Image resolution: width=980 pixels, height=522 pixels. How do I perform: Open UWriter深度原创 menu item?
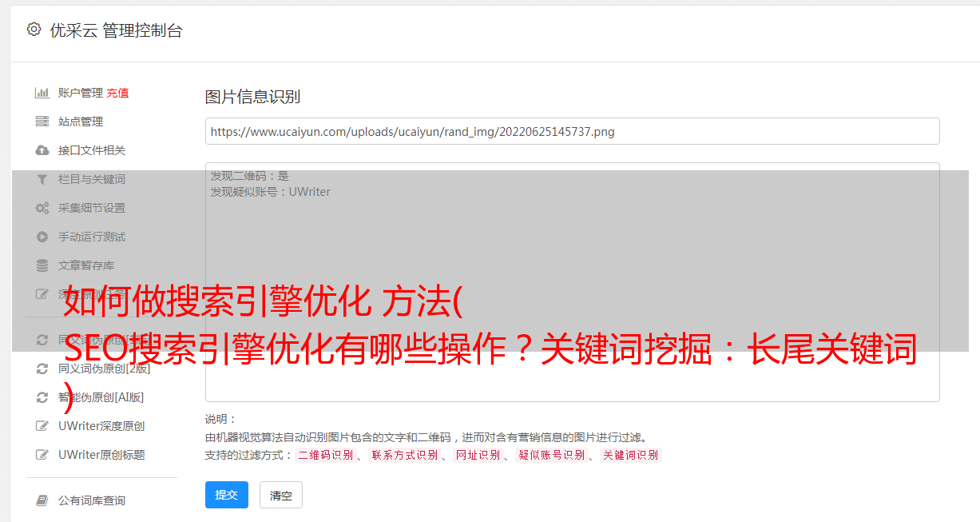click(x=101, y=426)
